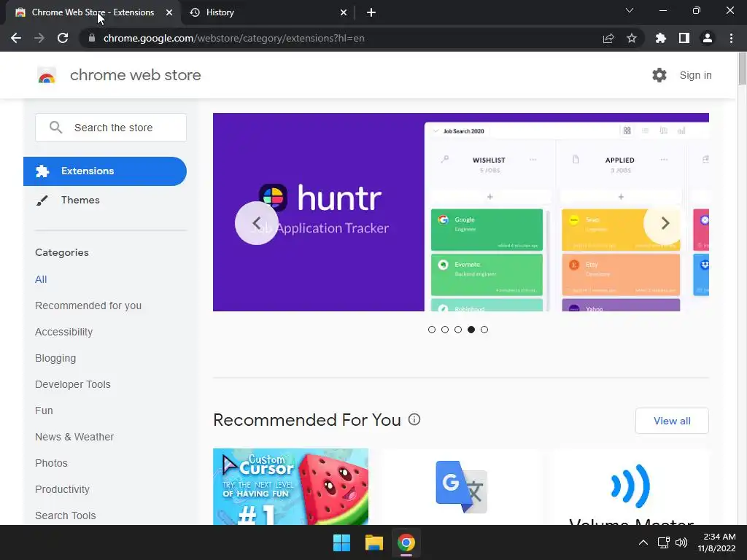Show the previous carousel slide
This screenshot has width=747, height=560.
257,223
